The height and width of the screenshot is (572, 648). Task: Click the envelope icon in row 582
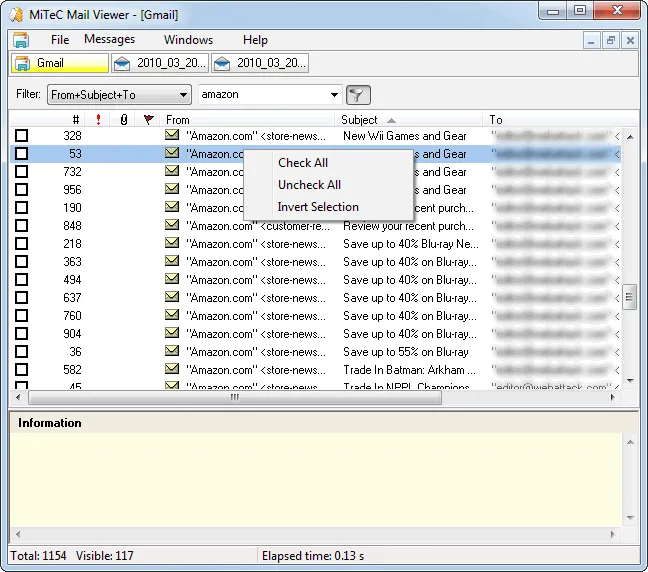pyautogui.click(x=172, y=369)
